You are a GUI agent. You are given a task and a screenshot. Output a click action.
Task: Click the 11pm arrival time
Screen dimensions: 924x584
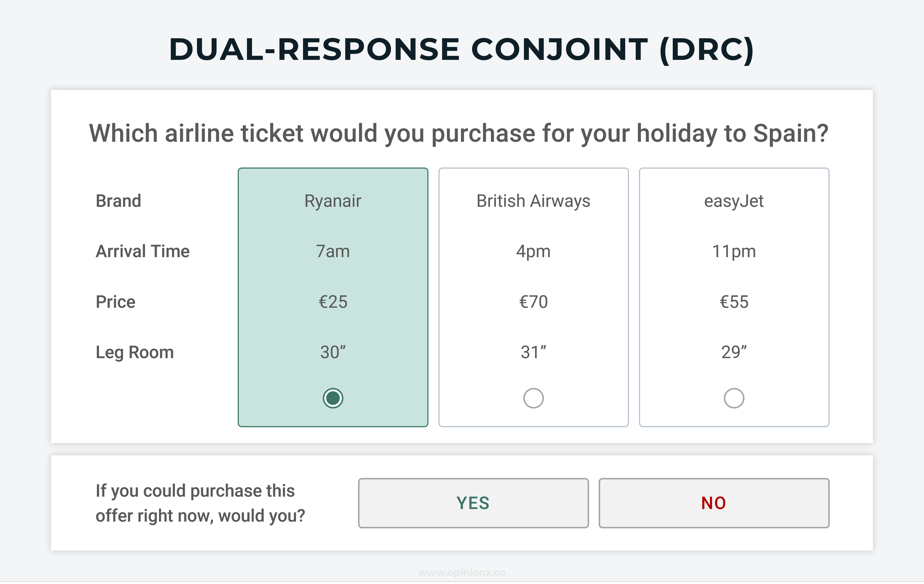[734, 252]
